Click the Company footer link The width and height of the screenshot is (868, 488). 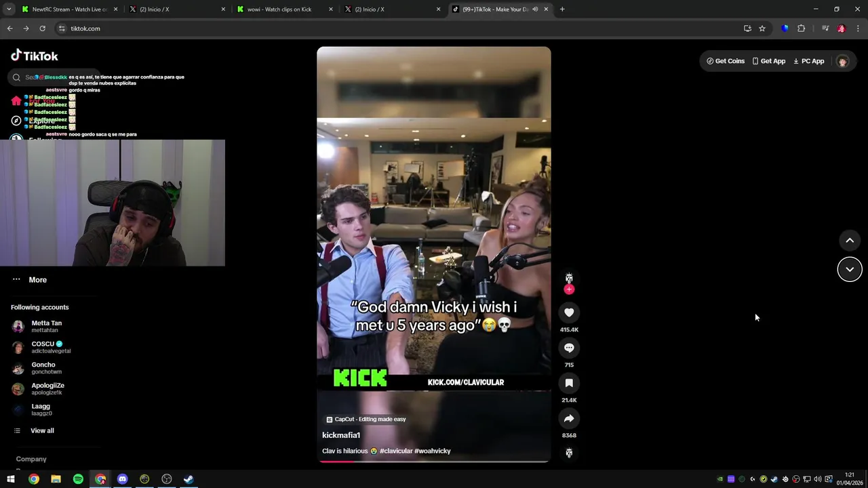point(31,459)
